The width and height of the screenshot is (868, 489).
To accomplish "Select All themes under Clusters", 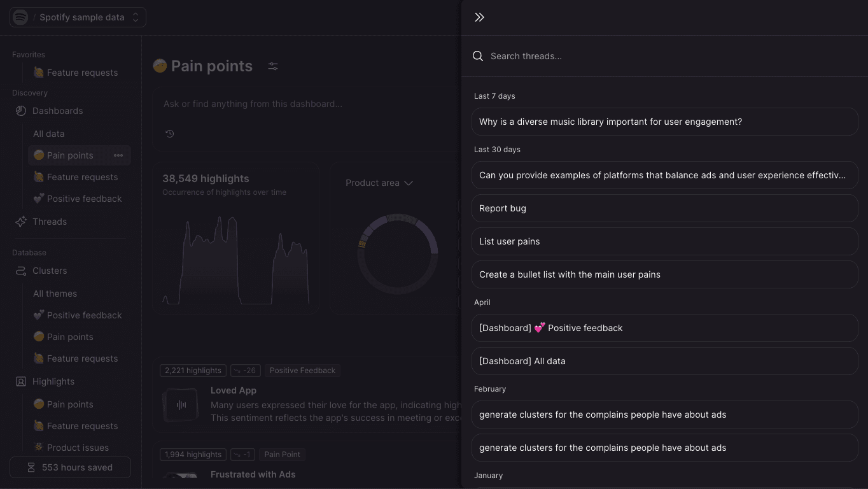I will pyautogui.click(x=55, y=294).
